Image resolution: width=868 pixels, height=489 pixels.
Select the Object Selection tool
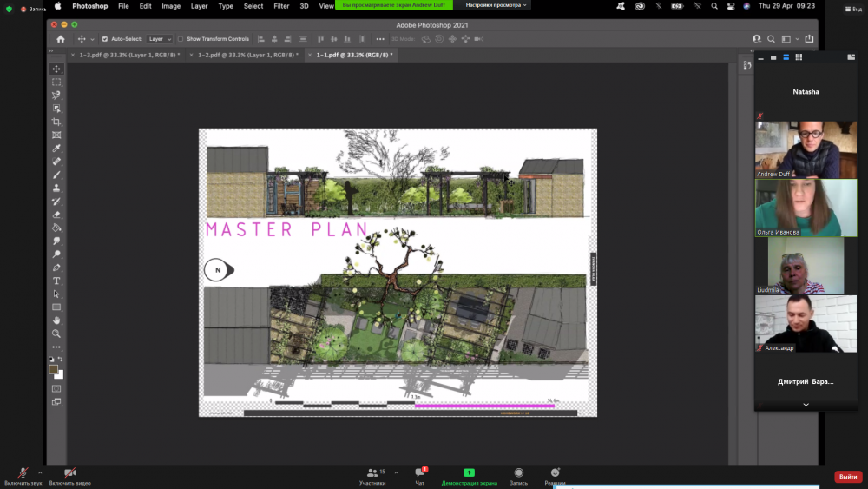click(x=56, y=109)
